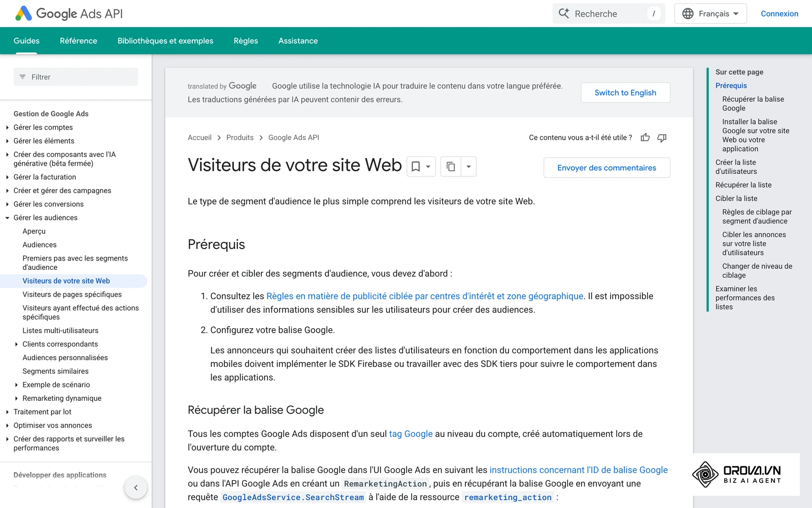Collapse the Gérer les audiences section
Viewport: 812px width, 508px height.
(7, 218)
